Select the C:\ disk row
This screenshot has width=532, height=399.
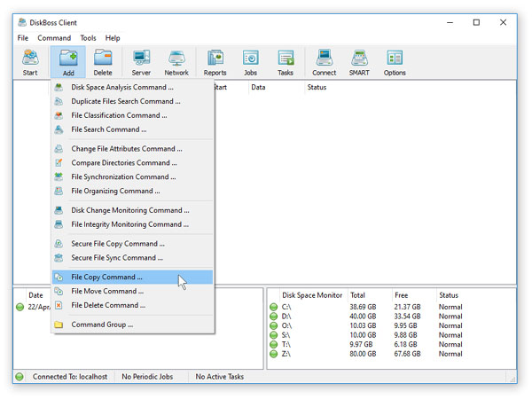pyautogui.click(x=392, y=307)
